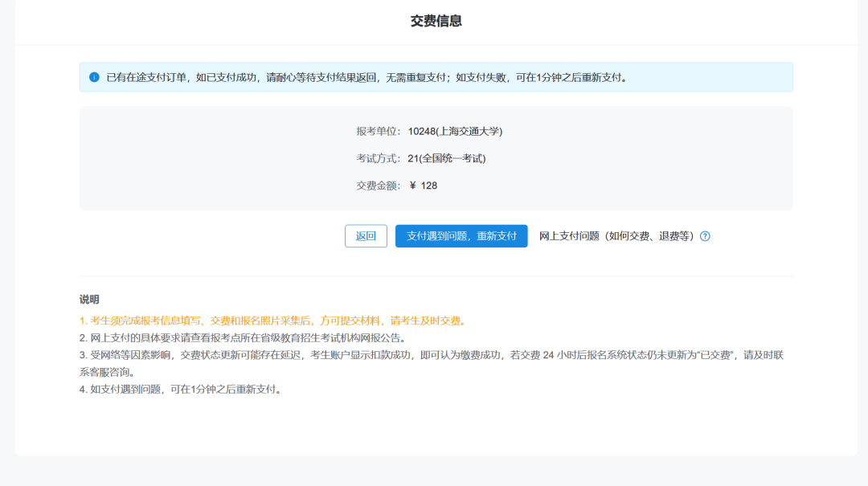The width and height of the screenshot is (868, 486).
Task: Click the 说明 heading
Action: point(89,300)
